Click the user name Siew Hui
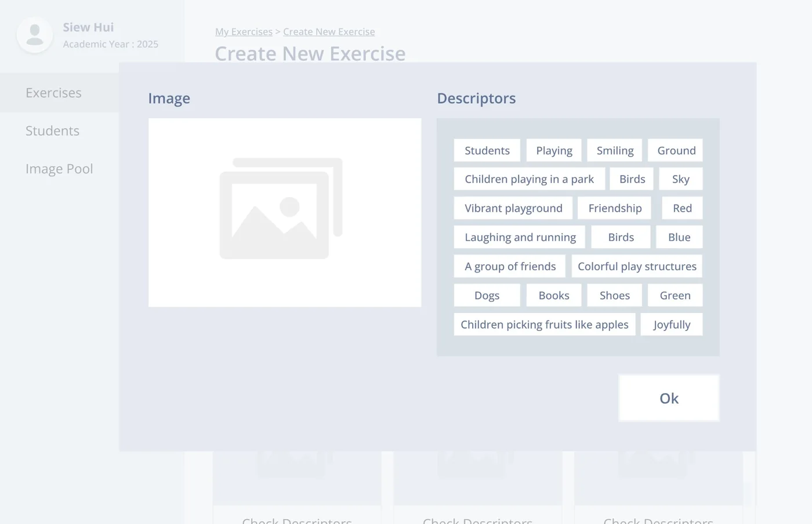Screen dimensions: 812x524 point(88,27)
